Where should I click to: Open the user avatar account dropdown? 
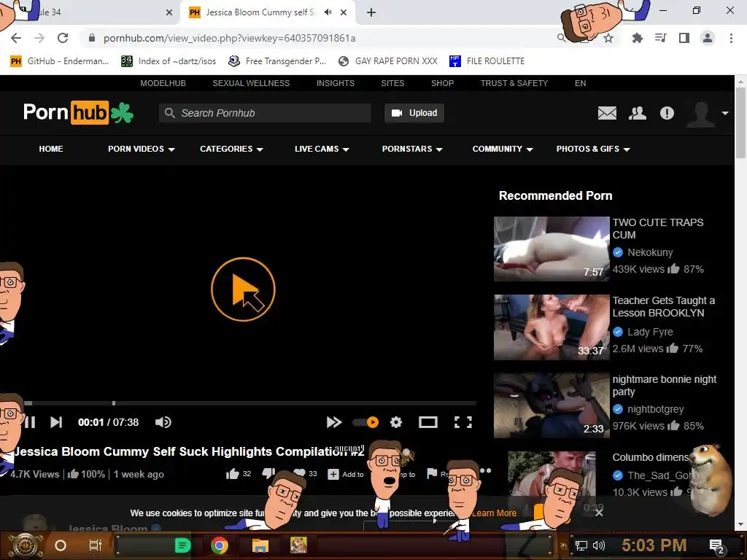point(707,113)
